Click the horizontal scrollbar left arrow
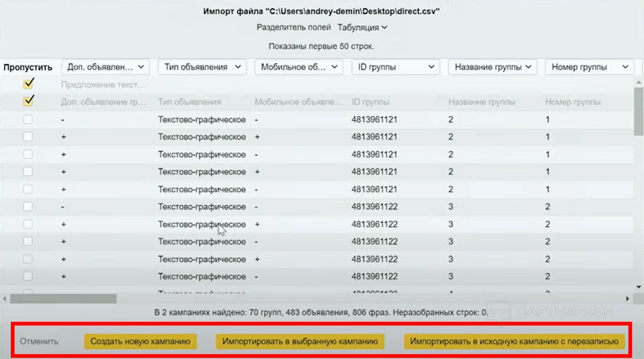The height and width of the screenshot is (359, 644). 4,298
